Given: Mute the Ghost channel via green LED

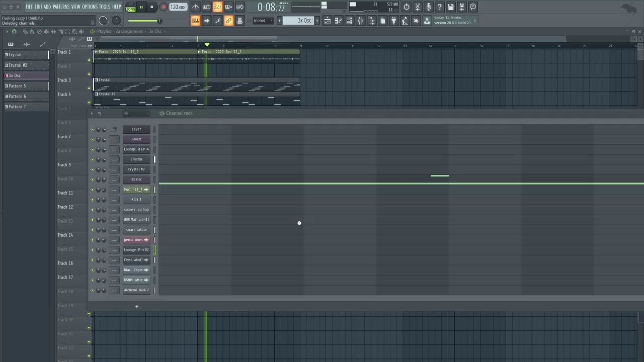Looking at the screenshot, I should point(93,139).
